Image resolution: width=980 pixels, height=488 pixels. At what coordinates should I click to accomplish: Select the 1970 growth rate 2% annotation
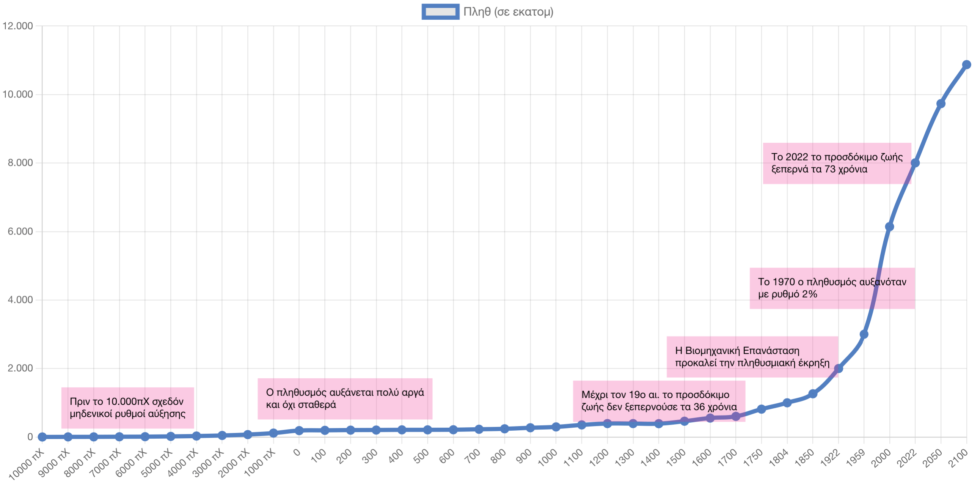[832, 288]
